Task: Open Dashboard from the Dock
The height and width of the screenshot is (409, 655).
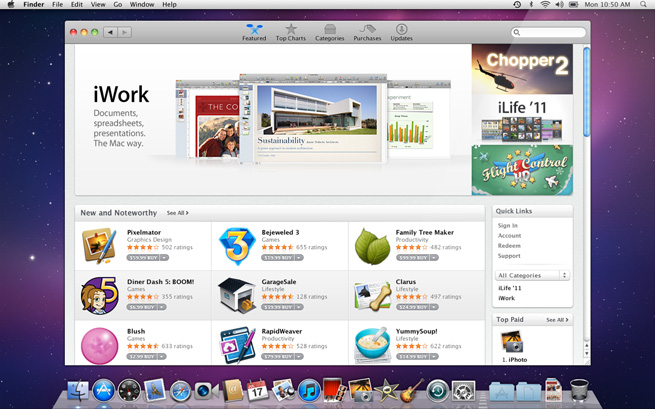Action: (129, 391)
